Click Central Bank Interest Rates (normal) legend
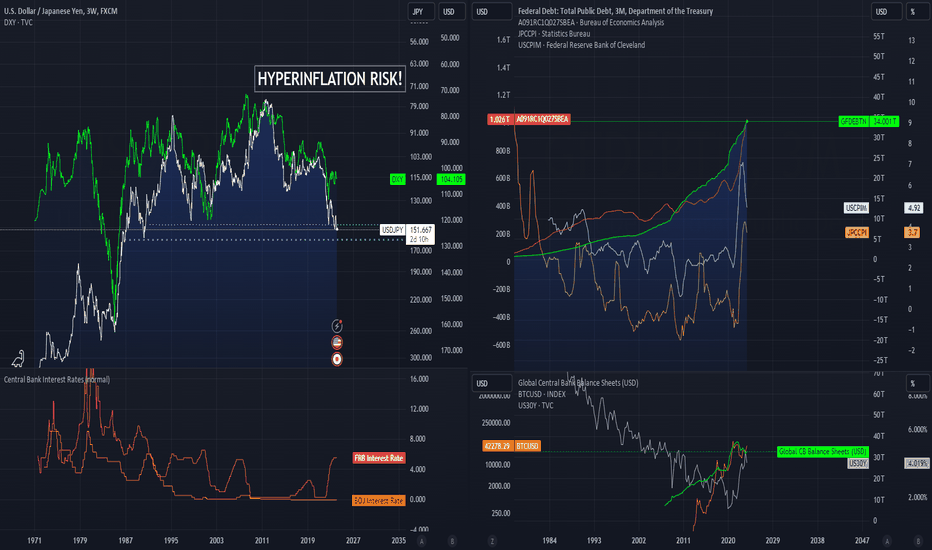This screenshot has height=550, width=932. tap(57, 379)
